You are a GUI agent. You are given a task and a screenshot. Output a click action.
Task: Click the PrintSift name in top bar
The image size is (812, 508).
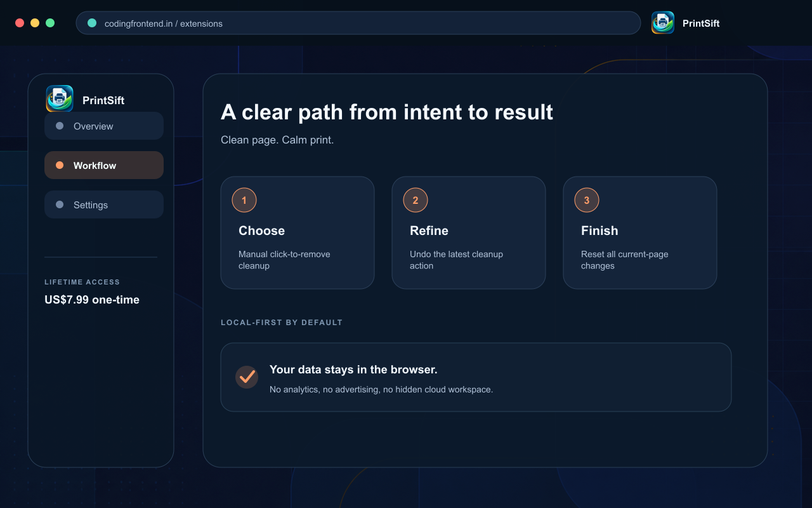pos(701,23)
